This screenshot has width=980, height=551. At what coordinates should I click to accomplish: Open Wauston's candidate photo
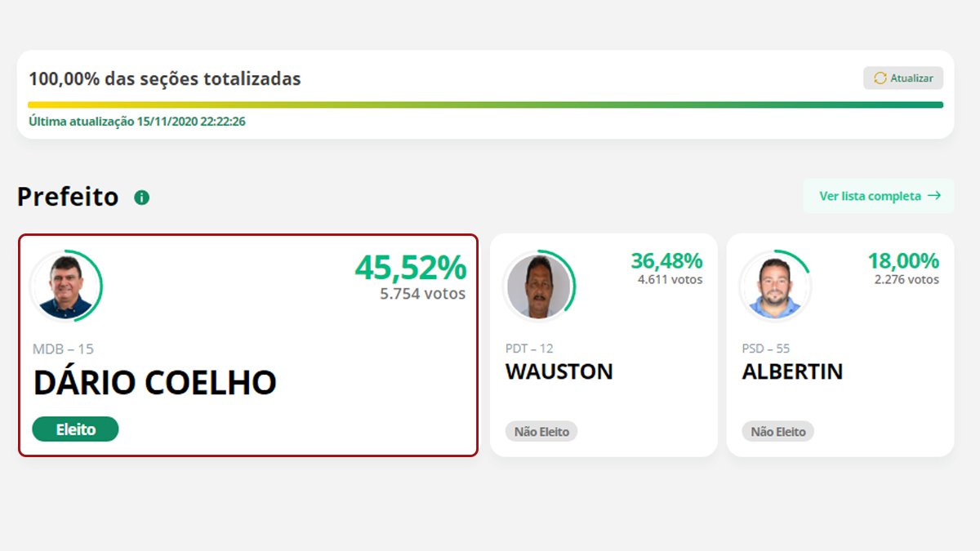(x=538, y=287)
